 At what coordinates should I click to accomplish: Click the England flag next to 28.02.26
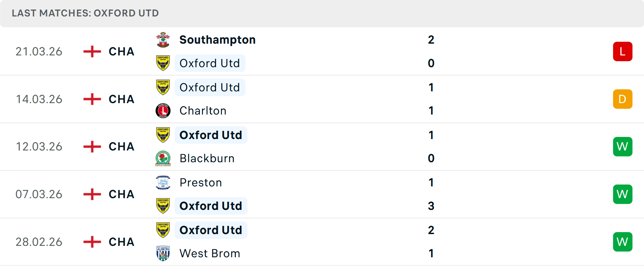[92, 241]
